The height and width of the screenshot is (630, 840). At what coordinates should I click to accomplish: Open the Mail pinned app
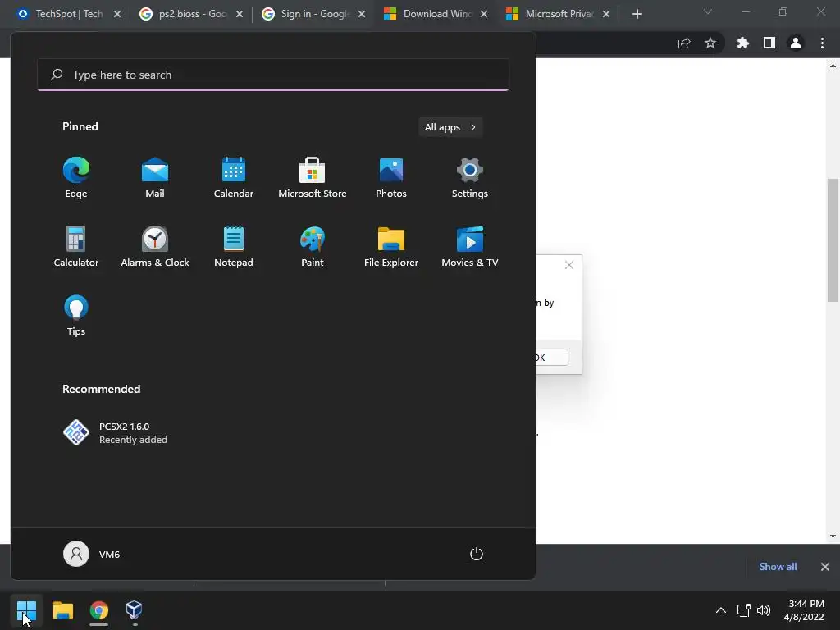(x=155, y=178)
